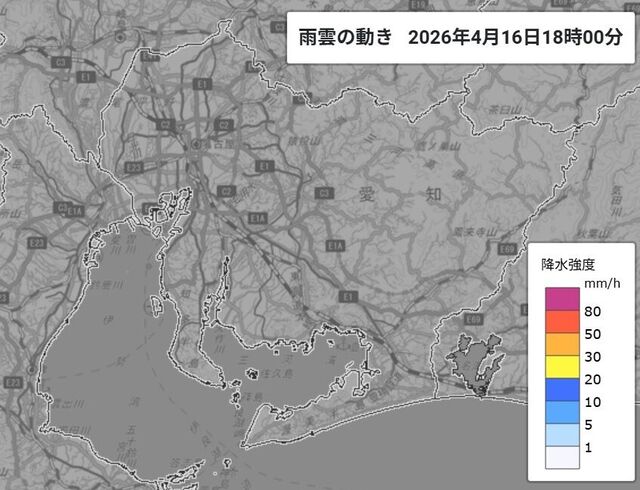Image resolution: width=640 pixels, height=490 pixels.
Task: Click the 愛 character of the prefecture label
Action: [367, 194]
